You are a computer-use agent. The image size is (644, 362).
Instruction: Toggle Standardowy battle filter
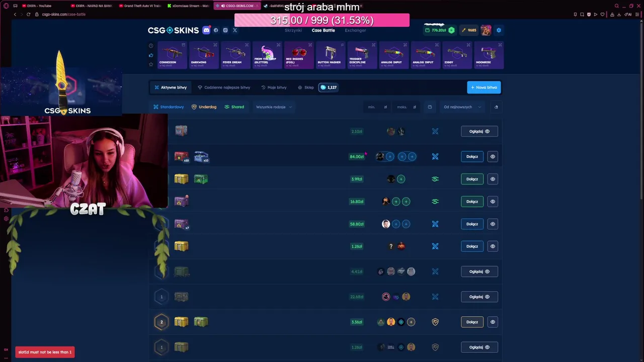(169, 107)
